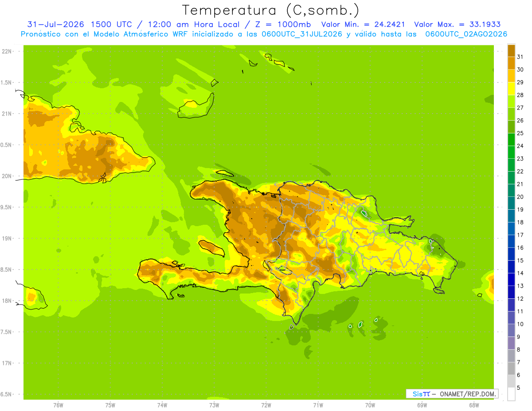Click the '22N' latitude axis label
This screenshot has width=532, height=411.
(6, 51)
